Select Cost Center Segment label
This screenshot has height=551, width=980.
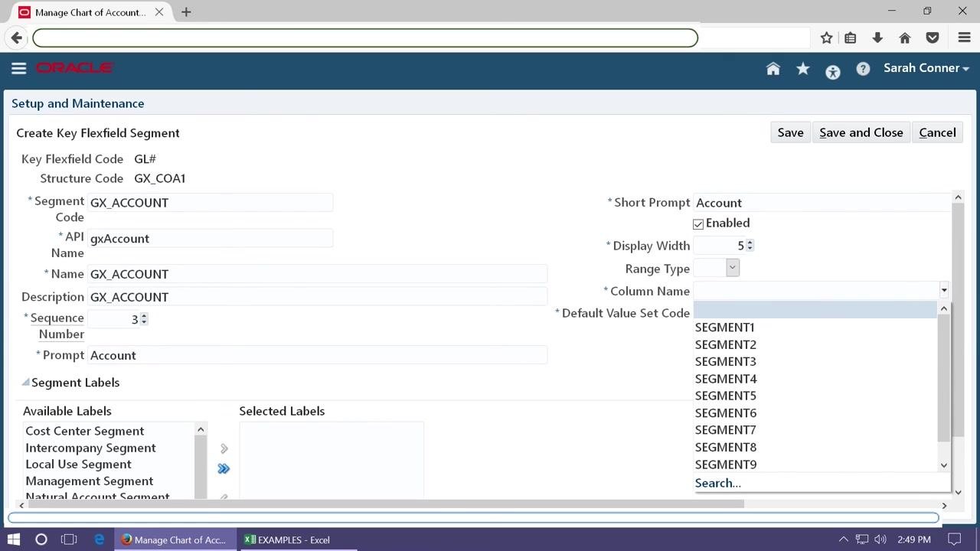[85, 431]
